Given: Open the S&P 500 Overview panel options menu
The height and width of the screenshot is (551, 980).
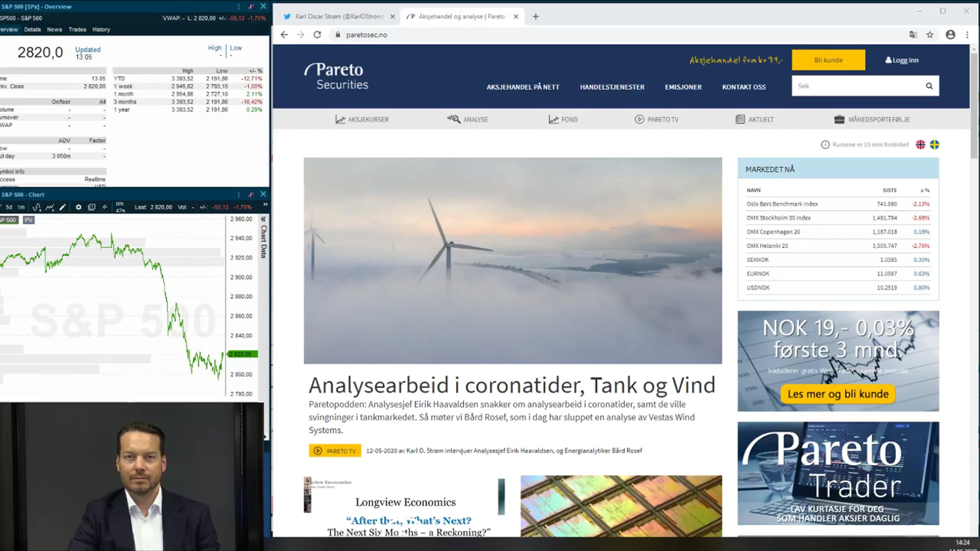Looking at the screenshot, I should pos(238,7).
